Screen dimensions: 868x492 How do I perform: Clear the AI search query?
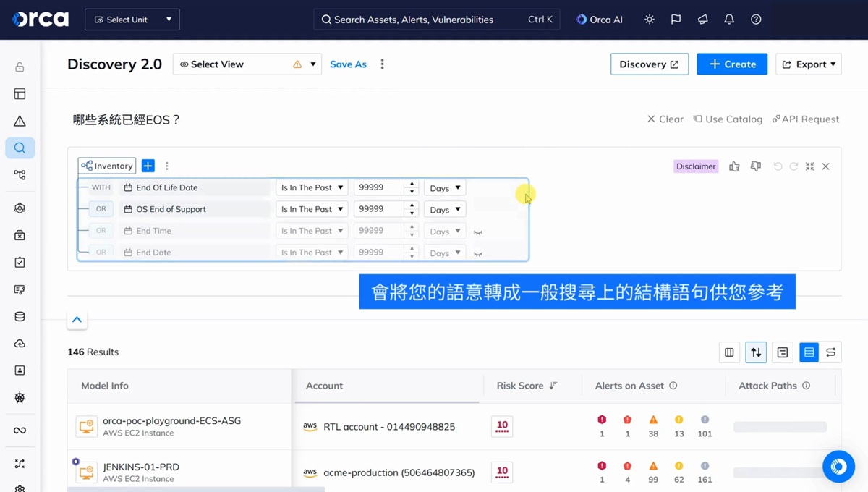coord(665,119)
